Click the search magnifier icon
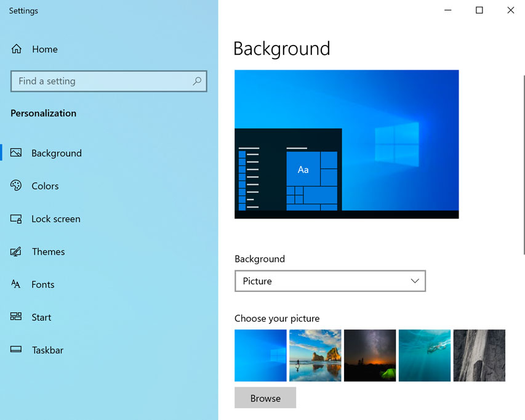The image size is (525, 420). click(x=197, y=81)
